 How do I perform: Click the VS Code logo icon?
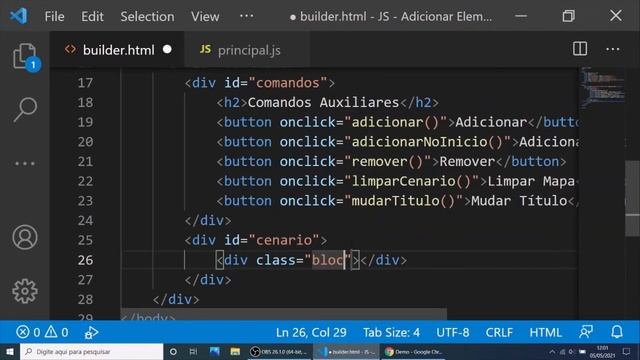click(x=19, y=16)
